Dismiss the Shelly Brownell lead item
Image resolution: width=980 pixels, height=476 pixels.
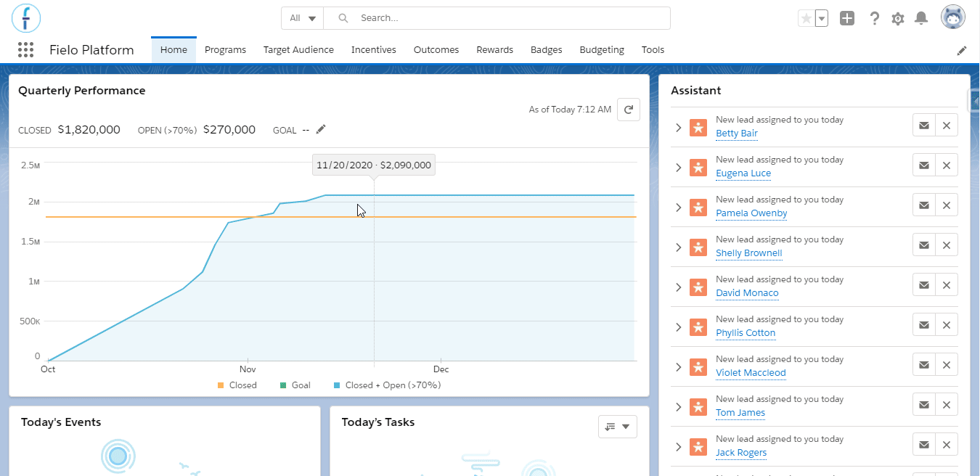coord(947,245)
